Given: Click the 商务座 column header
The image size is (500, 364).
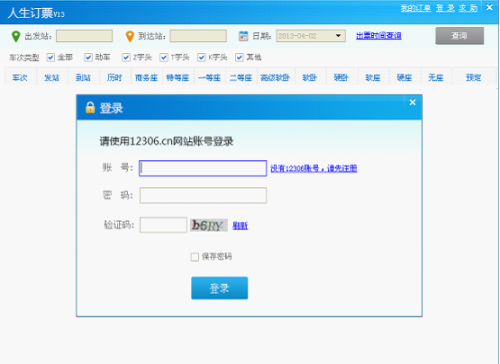Looking at the screenshot, I should (x=146, y=78).
